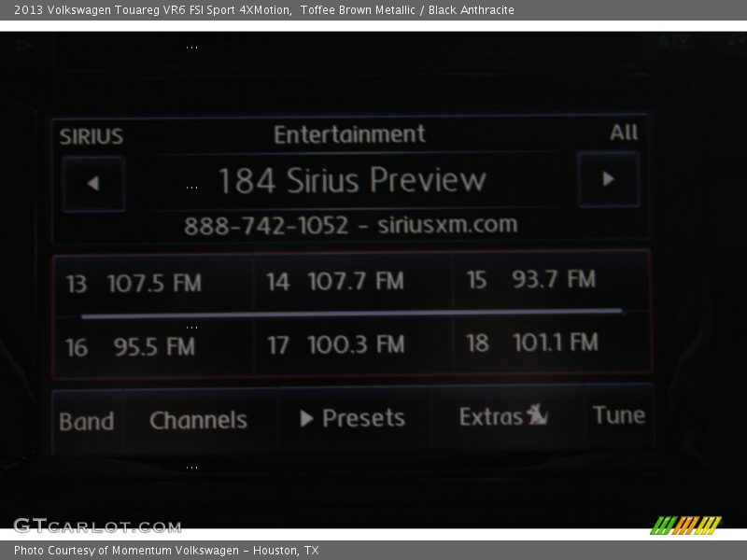Click the preset page indicator bar
Image resolution: width=747 pixels, height=560 pixels.
(x=351, y=314)
